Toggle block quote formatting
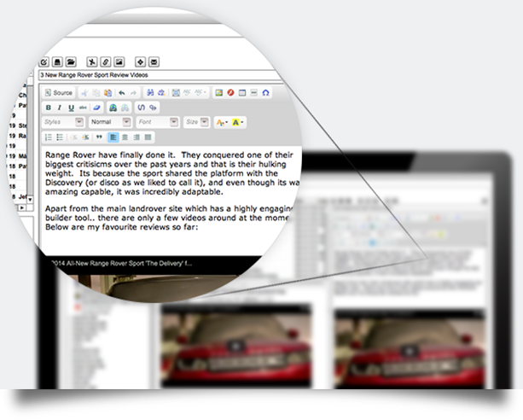523x420 pixels. [99, 137]
